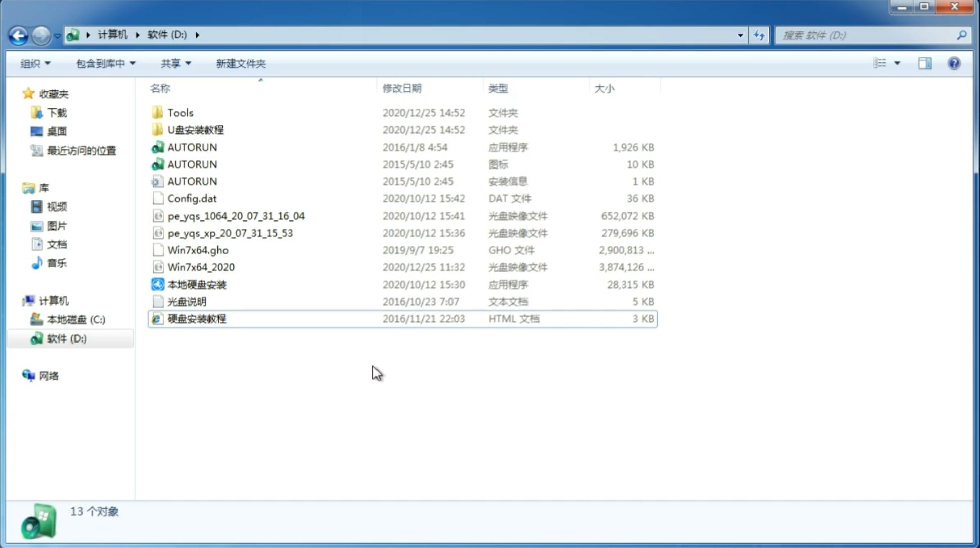This screenshot has height=548, width=980.
Task: Open the Tools folder
Action: (x=180, y=112)
